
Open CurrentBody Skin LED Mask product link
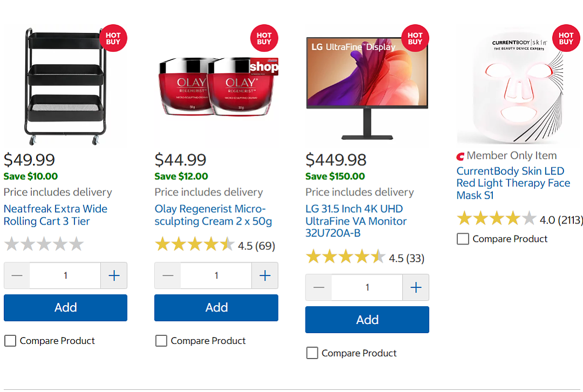pos(513,183)
